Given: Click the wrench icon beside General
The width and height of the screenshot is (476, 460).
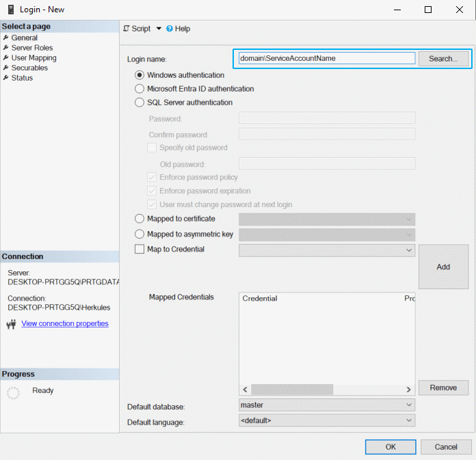Looking at the screenshot, I should point(5,38).
